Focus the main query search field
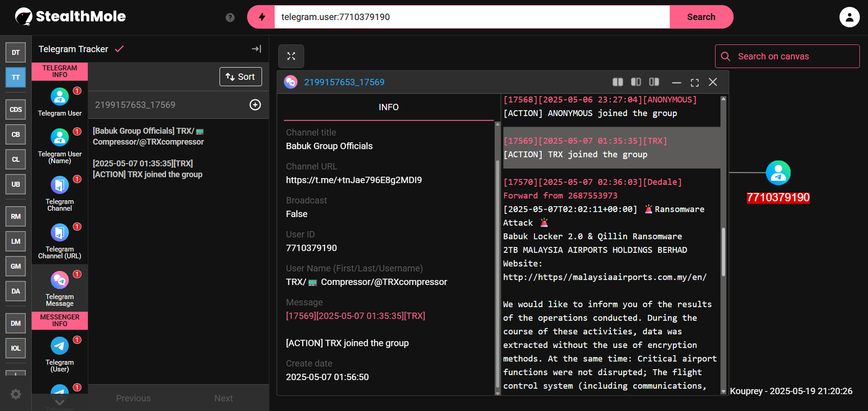868x411 pixels. 472,17
